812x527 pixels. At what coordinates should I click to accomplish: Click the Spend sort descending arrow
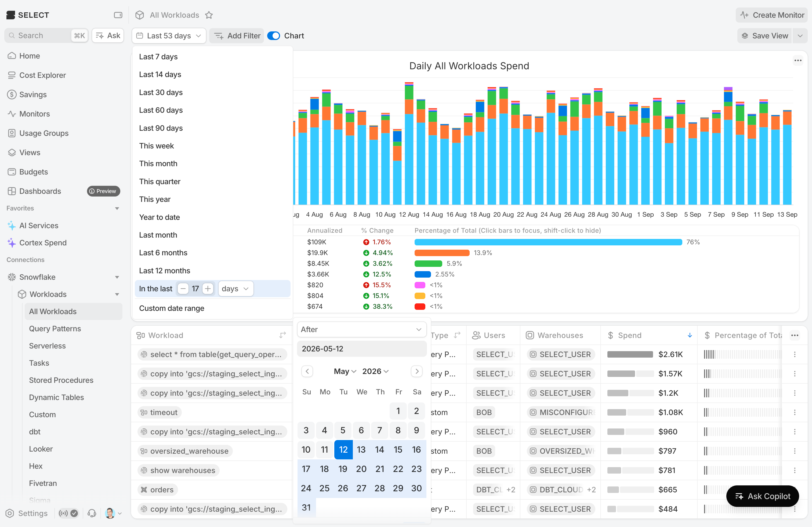pyautogui.click(x=690, y=335)
